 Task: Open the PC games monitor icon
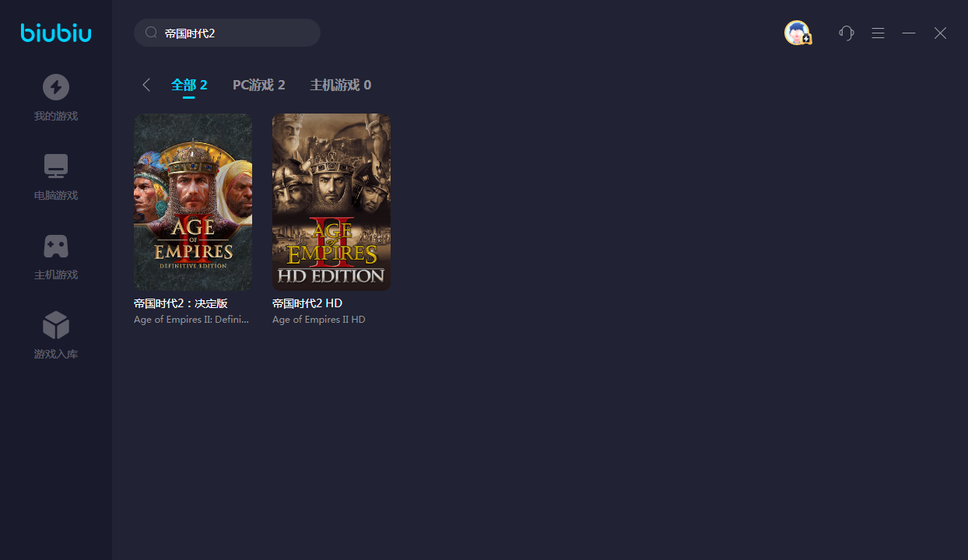[56, 166]
